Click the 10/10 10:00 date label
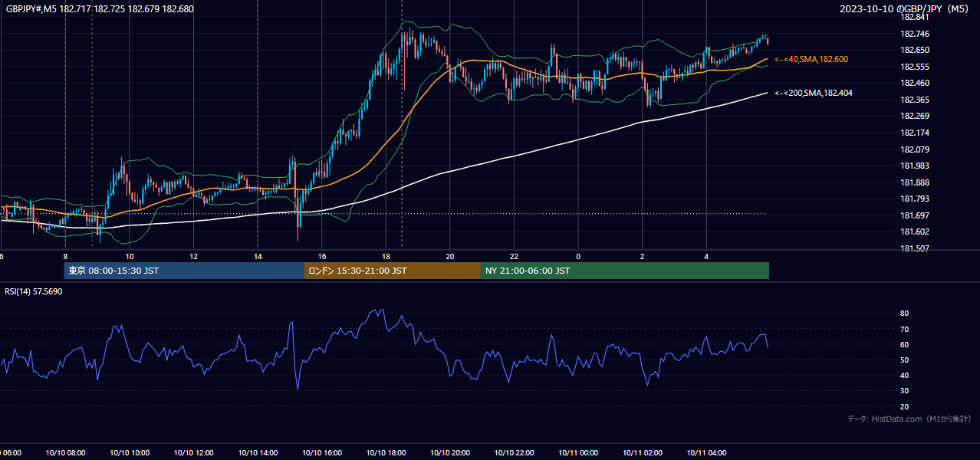980x460 pixels. 129,453
